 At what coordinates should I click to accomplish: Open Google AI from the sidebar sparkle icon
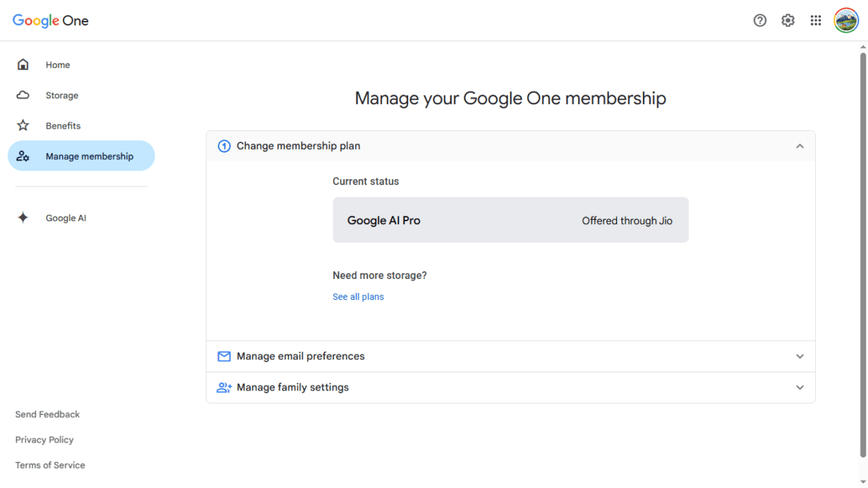tap(22, 217)
